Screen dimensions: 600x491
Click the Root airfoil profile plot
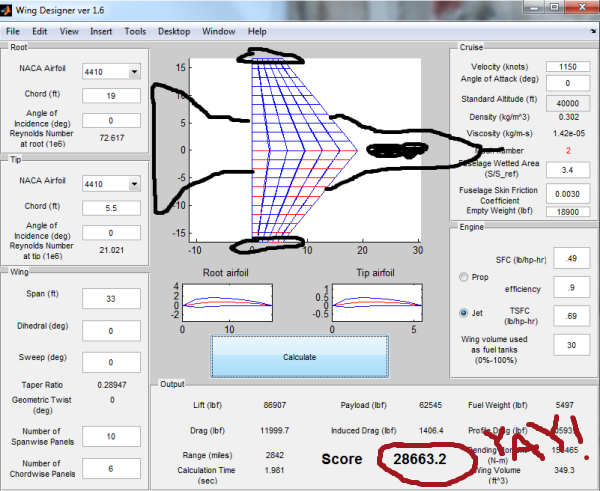[x=225, y=303]
